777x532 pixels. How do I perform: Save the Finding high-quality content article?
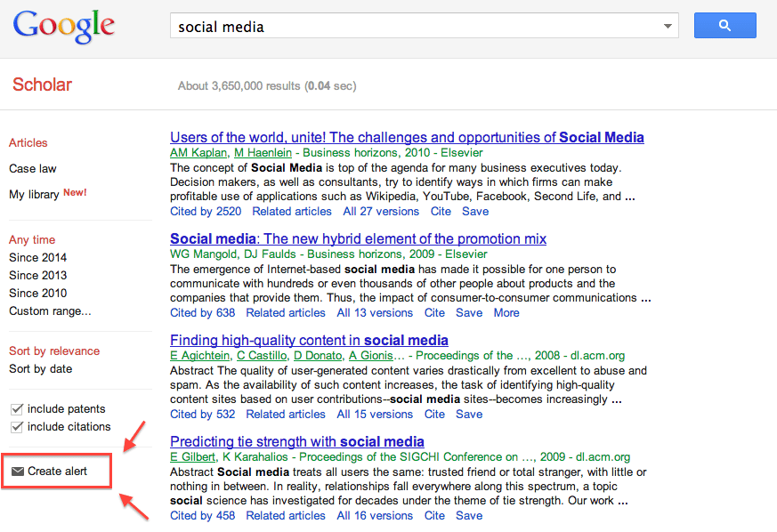point(469,415)
